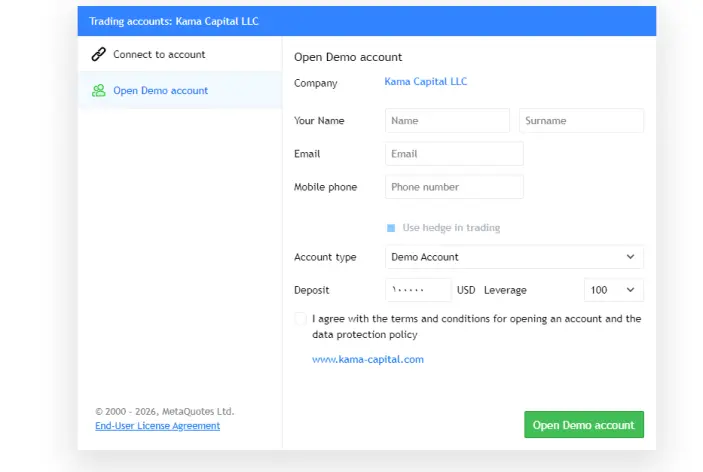Open the Leverage 100 dropdown
The width and height of the screenshot is (703, 472).
(x=614, y=290)
